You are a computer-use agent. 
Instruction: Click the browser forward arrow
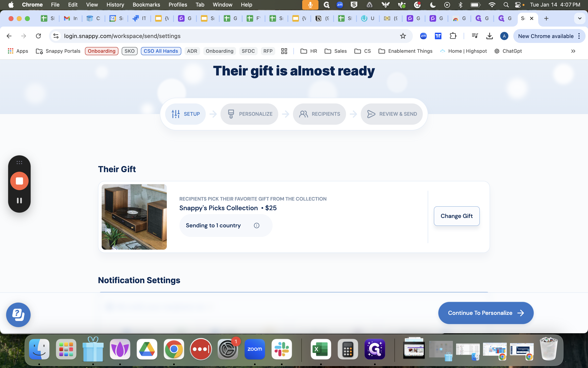(x=23, y=36)
